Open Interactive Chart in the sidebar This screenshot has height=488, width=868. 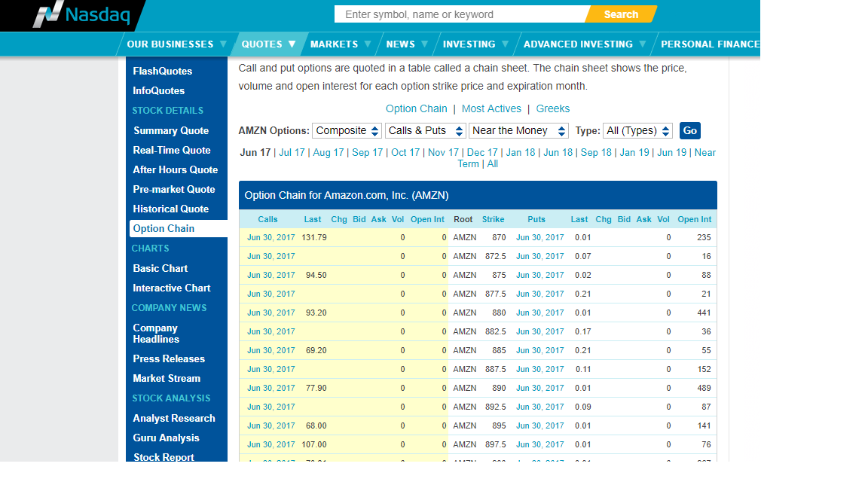pos(172,288)
